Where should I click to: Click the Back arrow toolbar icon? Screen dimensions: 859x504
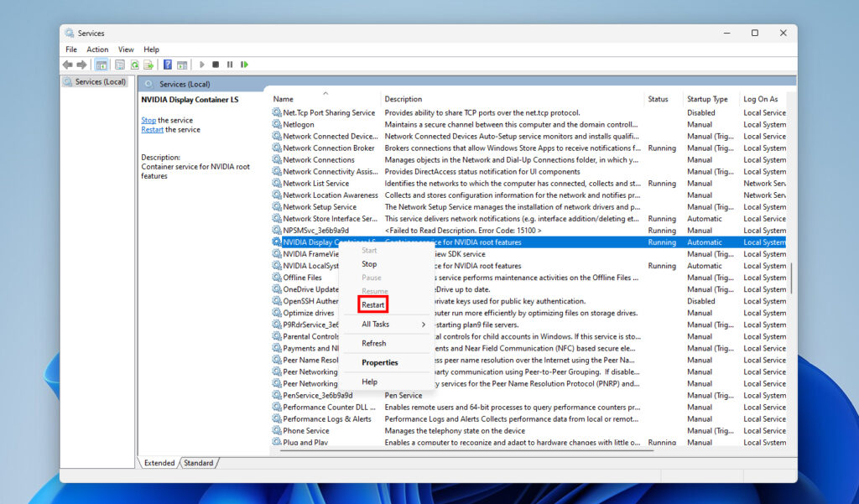coord(67,65)
